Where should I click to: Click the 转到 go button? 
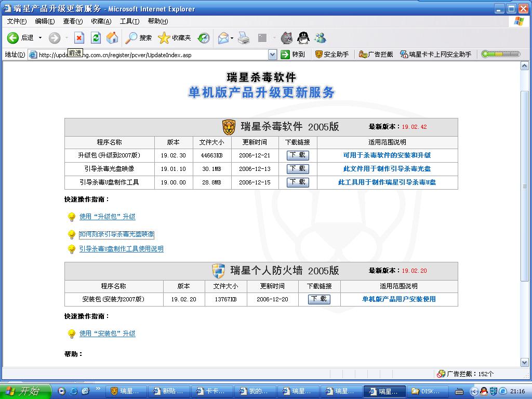293,54
